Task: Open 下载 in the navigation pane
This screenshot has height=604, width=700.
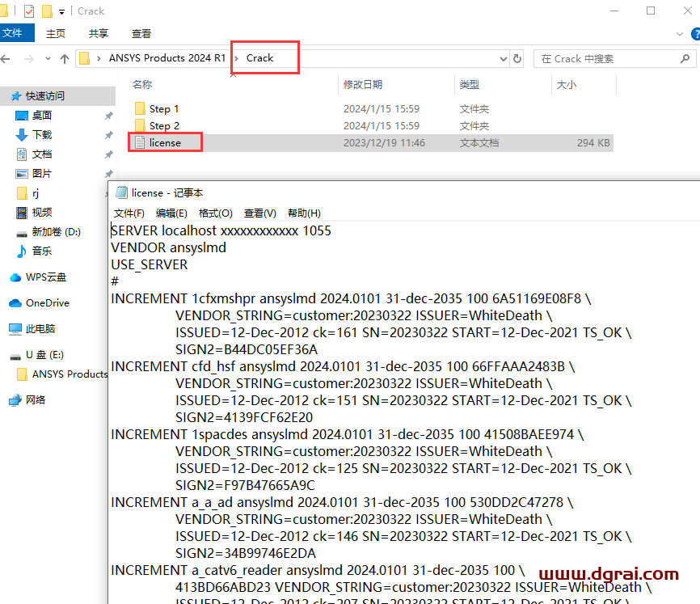Action: pos(42,135)
